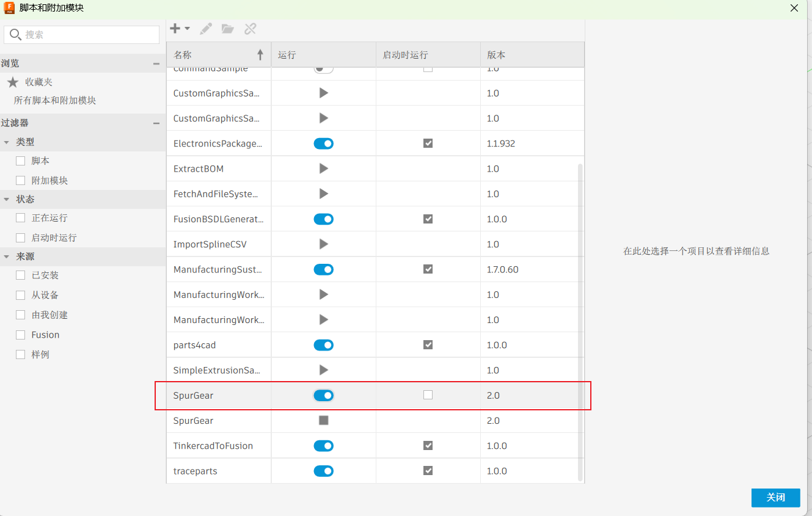Click the plus icon to create new script
This screenshot has width=812, height=516.
[175, 29]
